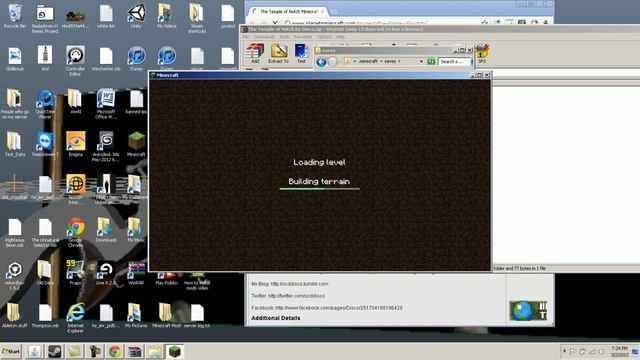Click Add in the WinRAR toolbar
Image resolution: width=640 pixels, height=360 pixels.
(255, 53)
